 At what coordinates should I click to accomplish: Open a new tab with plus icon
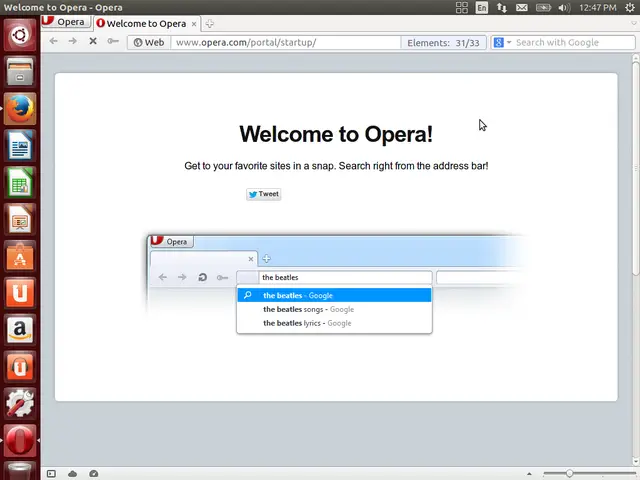click(209, 24)
